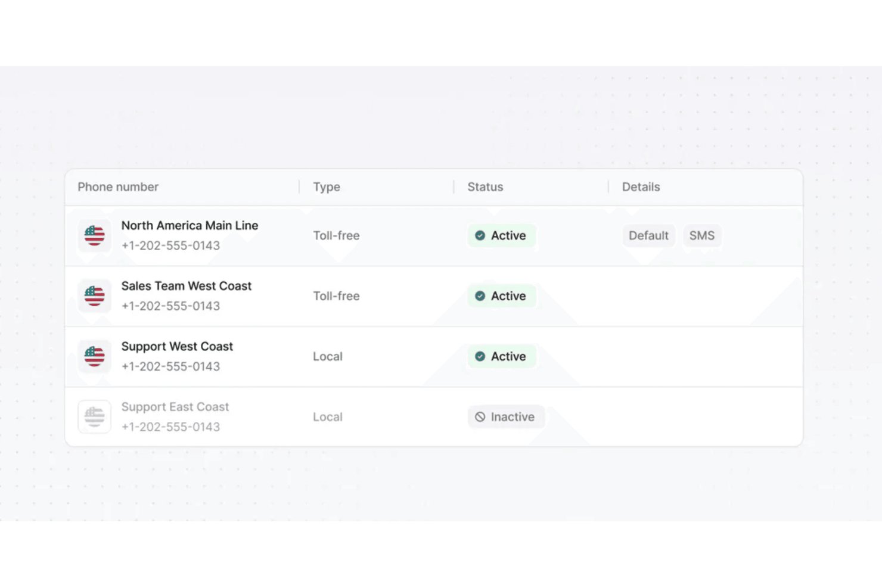882x588 pixels.
Task: Click the Status column header
Action: (x=485, y=187)
